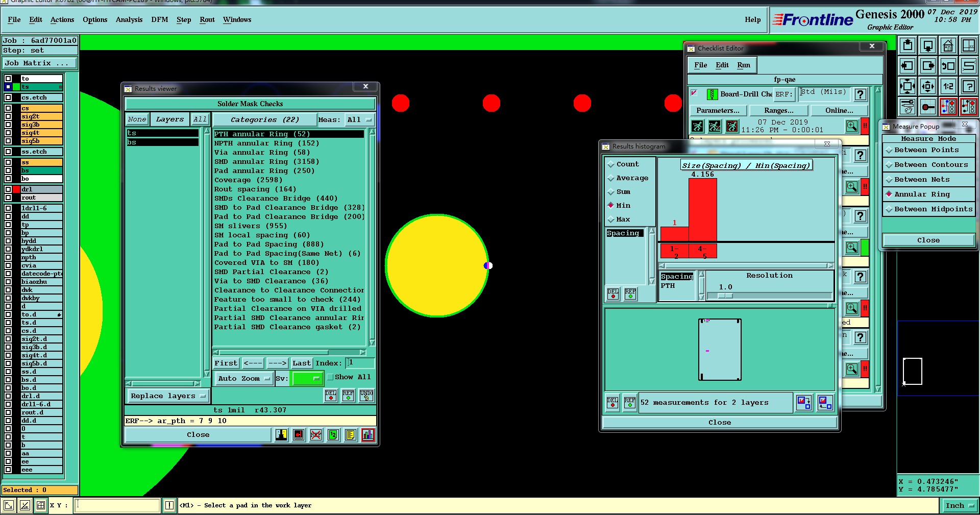Click the black nets traffic-light icon
980x515 pixels.
click(x=968, y=107)
